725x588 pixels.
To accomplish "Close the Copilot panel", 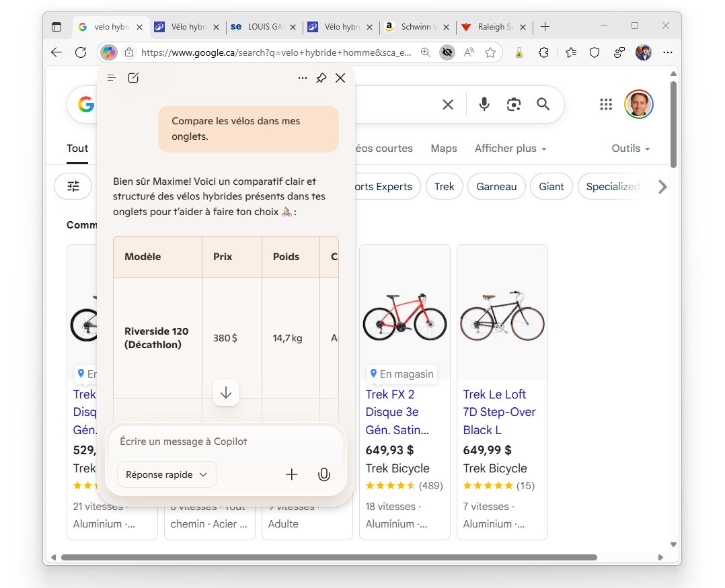I will click(x=340, y=78).
